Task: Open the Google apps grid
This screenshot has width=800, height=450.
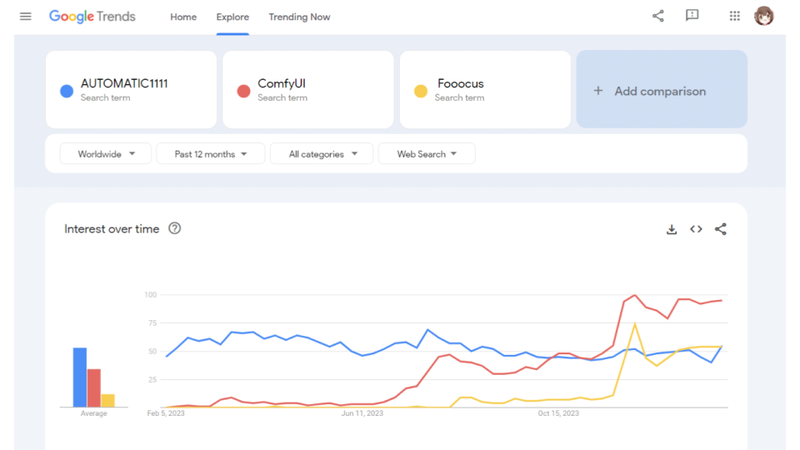Action: (x=735, y=16)
